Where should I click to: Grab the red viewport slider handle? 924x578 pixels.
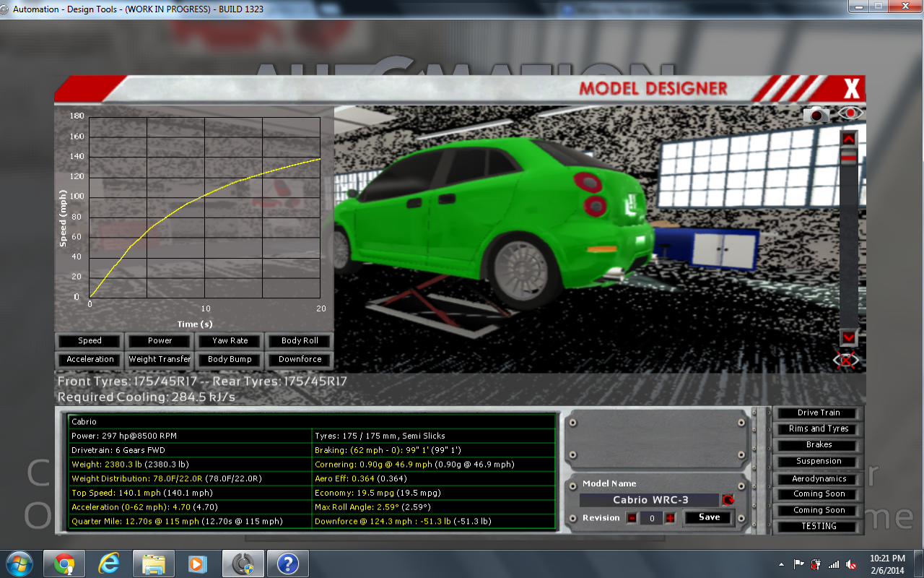[x=849, y=156]
